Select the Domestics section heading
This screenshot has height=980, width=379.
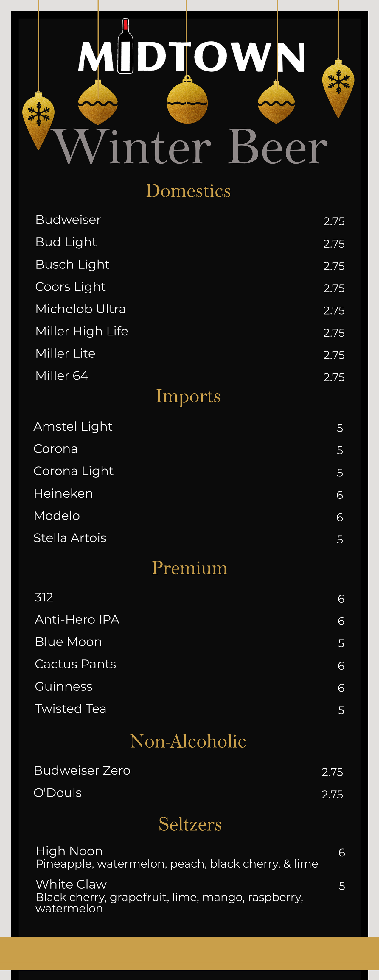tap(188, 190)
